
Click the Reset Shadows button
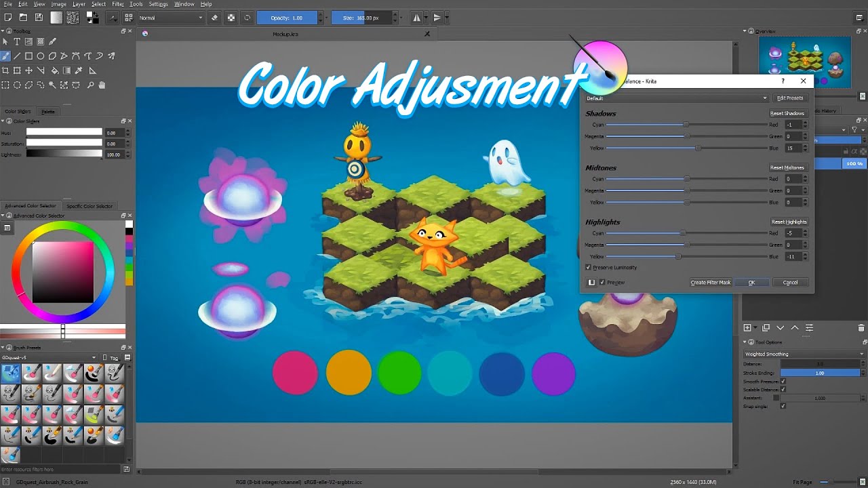pos(787,113)
